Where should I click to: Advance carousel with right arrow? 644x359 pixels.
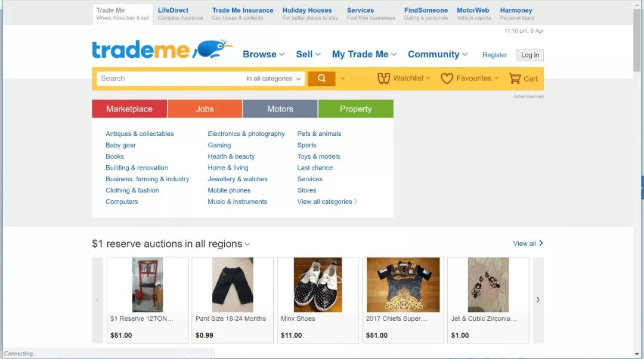(538, 300)
